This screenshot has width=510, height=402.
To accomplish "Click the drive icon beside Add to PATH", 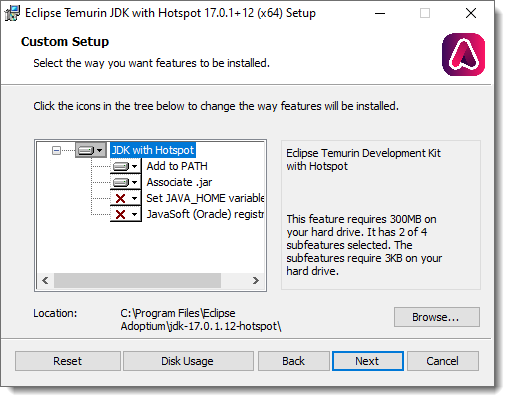I will pyautogui.click(x=121, y=166).
